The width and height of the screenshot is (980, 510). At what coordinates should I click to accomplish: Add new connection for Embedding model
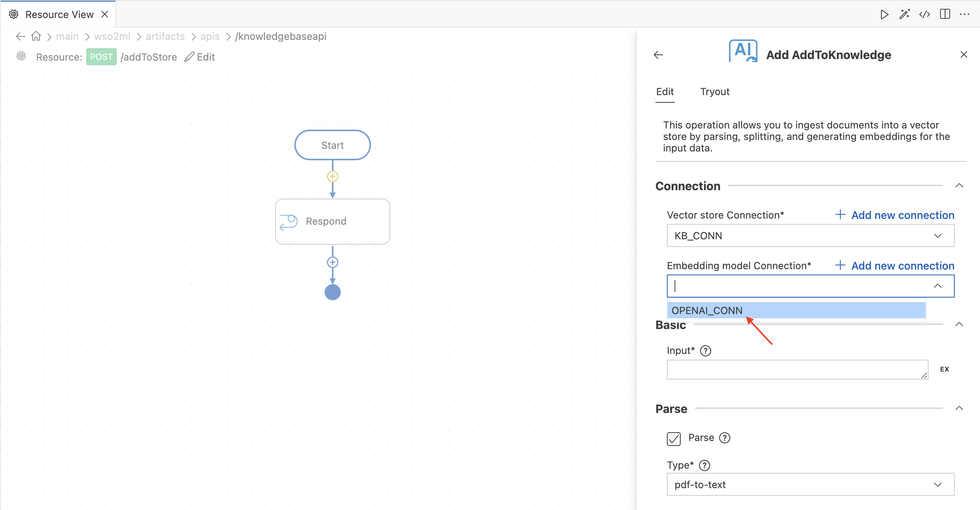tap(894, 266)
